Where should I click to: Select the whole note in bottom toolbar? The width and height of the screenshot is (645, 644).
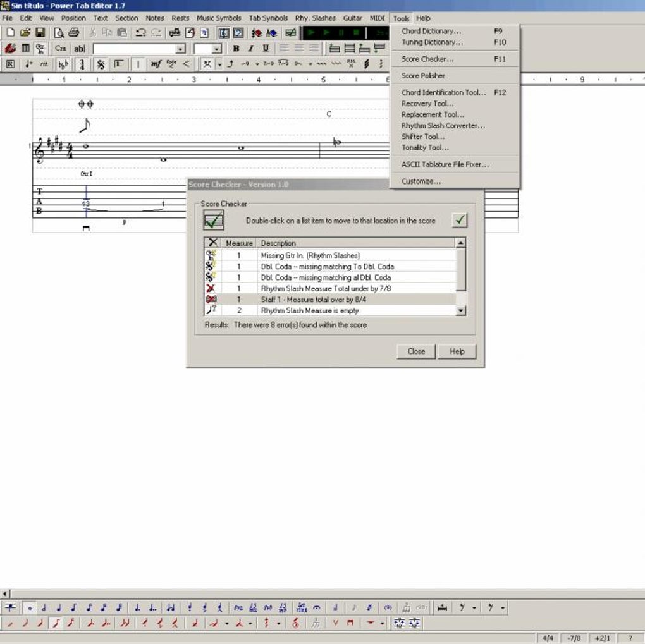(29, 607)
